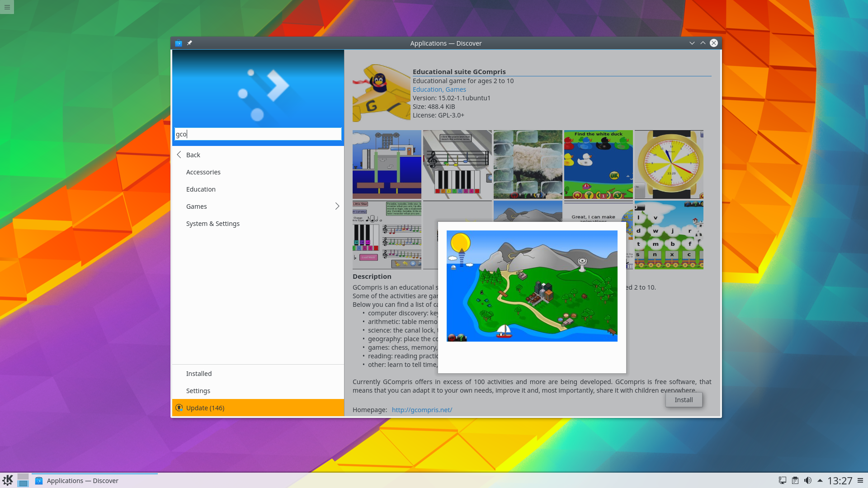Toggle the Settings menu item

[x=198, y=390]
